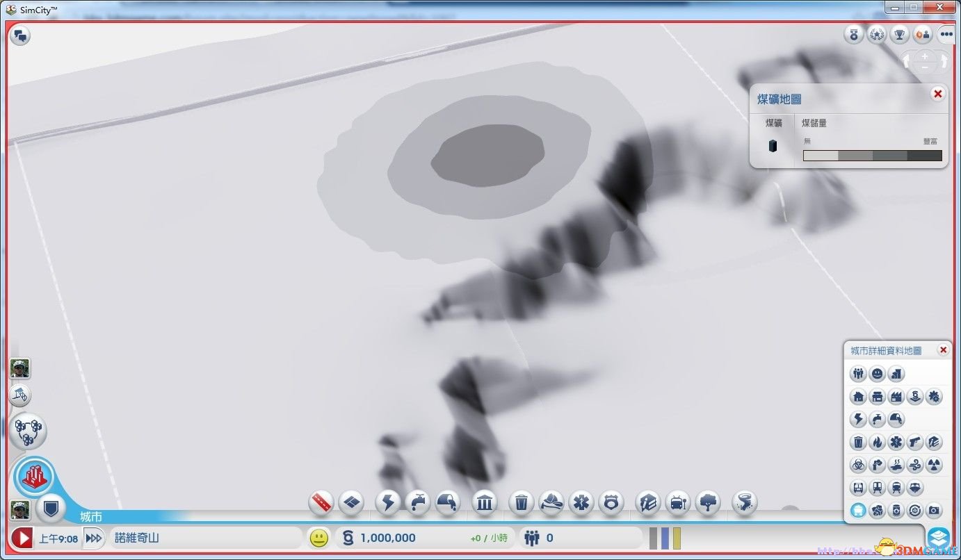Toggle the population data map
Viewport: 961px width, 560px height.
858,374
